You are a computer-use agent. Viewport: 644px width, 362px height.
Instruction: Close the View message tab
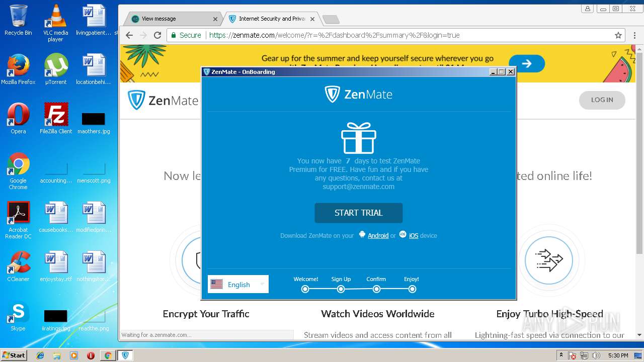tap(215, 19)
